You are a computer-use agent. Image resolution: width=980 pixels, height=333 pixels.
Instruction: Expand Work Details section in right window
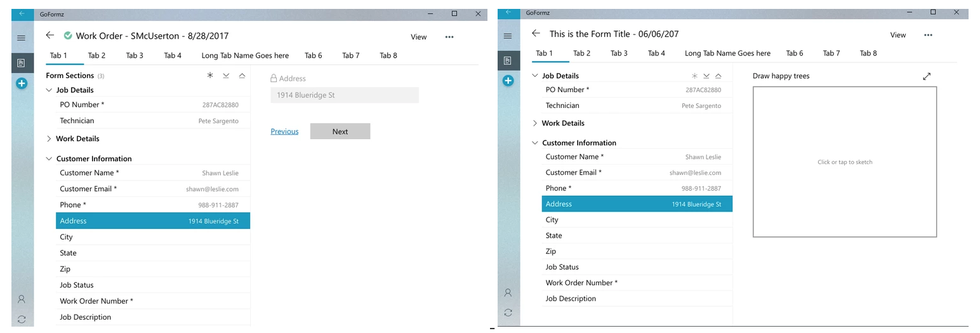535,123
